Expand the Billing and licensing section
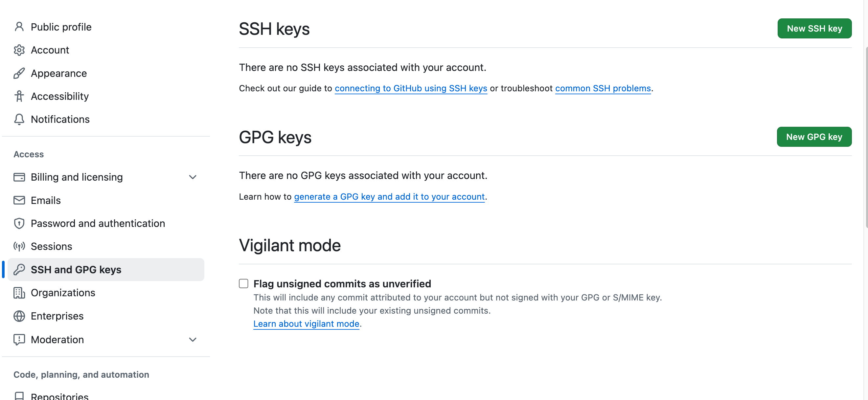The height and width of the screenshot is (400, 868). pyautogui.click(x=193, y=177)
